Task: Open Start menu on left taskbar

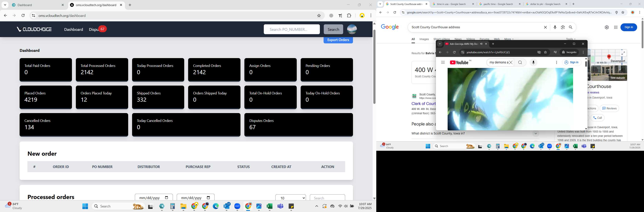Action: tap(85, 206)
